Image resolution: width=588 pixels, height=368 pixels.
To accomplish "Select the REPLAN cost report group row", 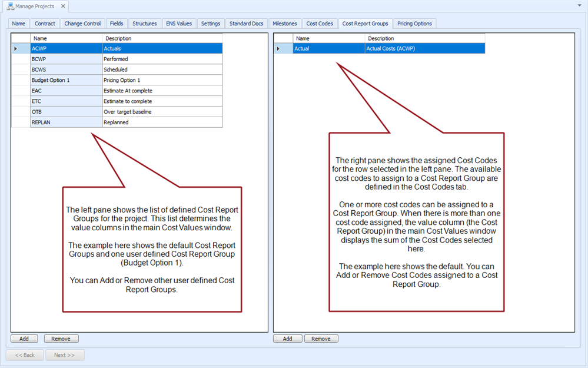I will coord(67,122).
